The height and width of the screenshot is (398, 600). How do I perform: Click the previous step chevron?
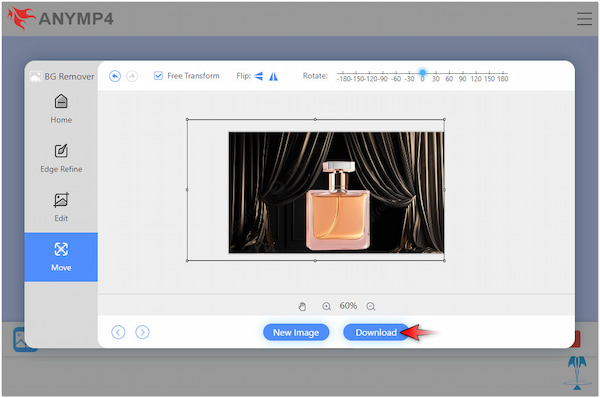tap(118, 332)
